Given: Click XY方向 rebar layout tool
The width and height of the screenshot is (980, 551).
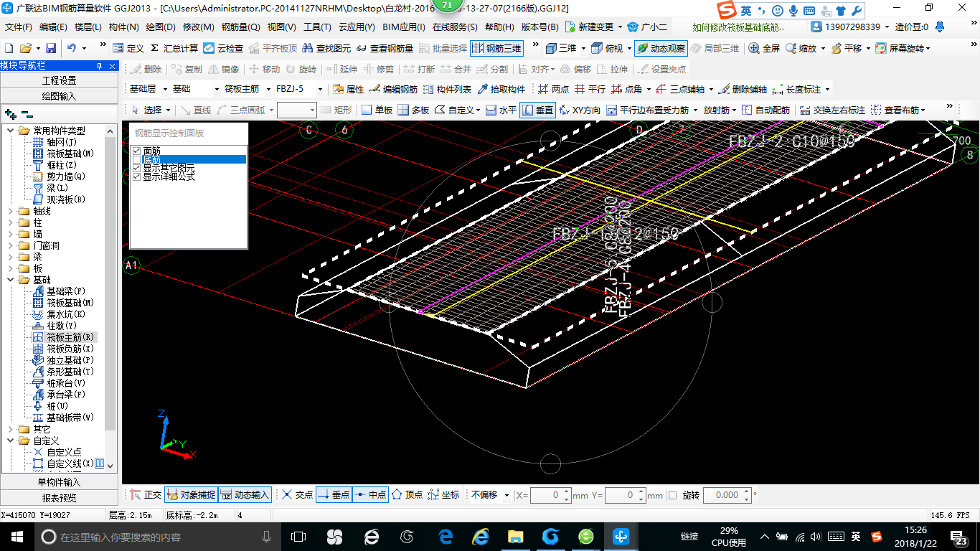Looking at the screenshot, I should click(580, 110).
